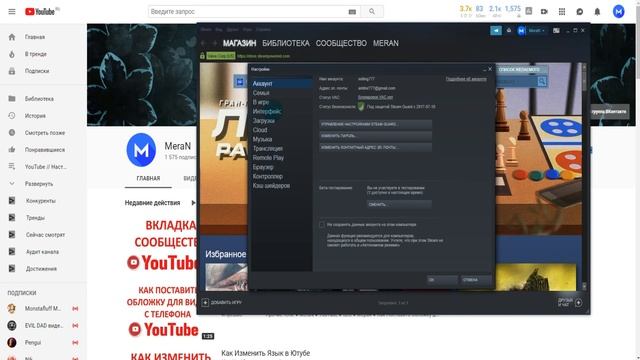Click the search magnifier button on YouTube

pos(371,11)
